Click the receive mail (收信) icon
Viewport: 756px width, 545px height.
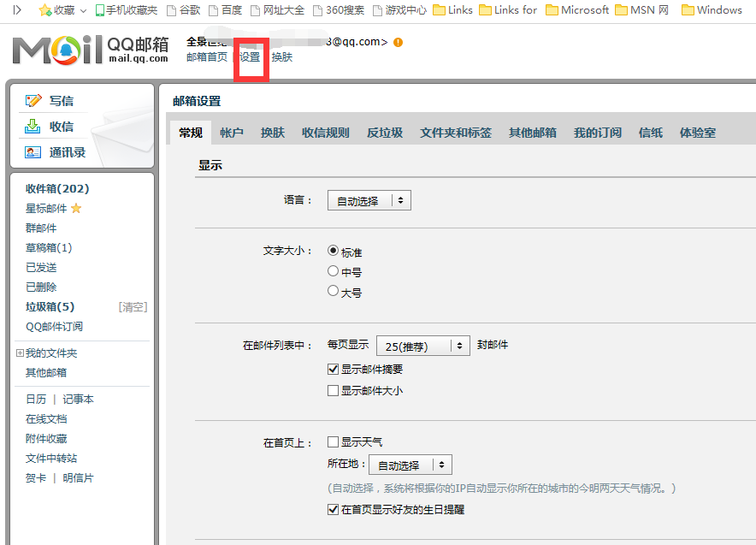[33, 127]
